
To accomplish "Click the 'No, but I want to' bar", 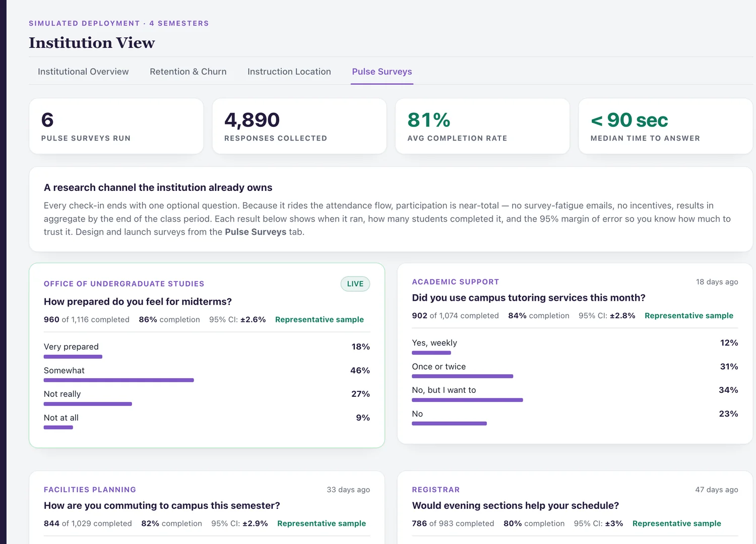I will coord(468,400).
